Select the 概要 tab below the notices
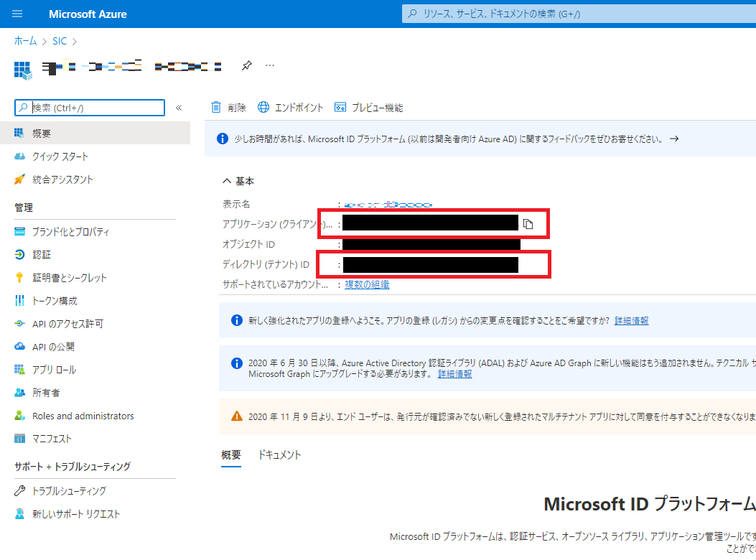756x560 pixels. pyautogui.click(x=231, y=455)
